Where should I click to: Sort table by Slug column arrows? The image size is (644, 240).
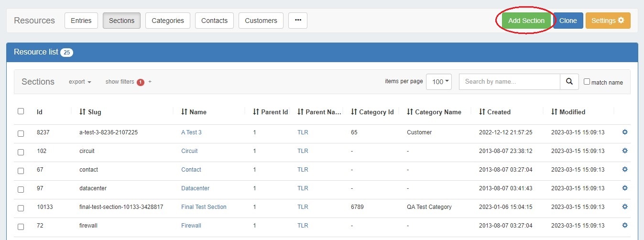pos(82,112)
